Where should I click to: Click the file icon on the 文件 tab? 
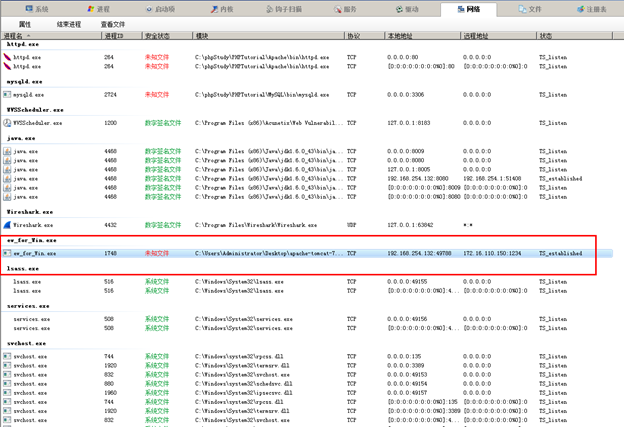pos(522,9)
